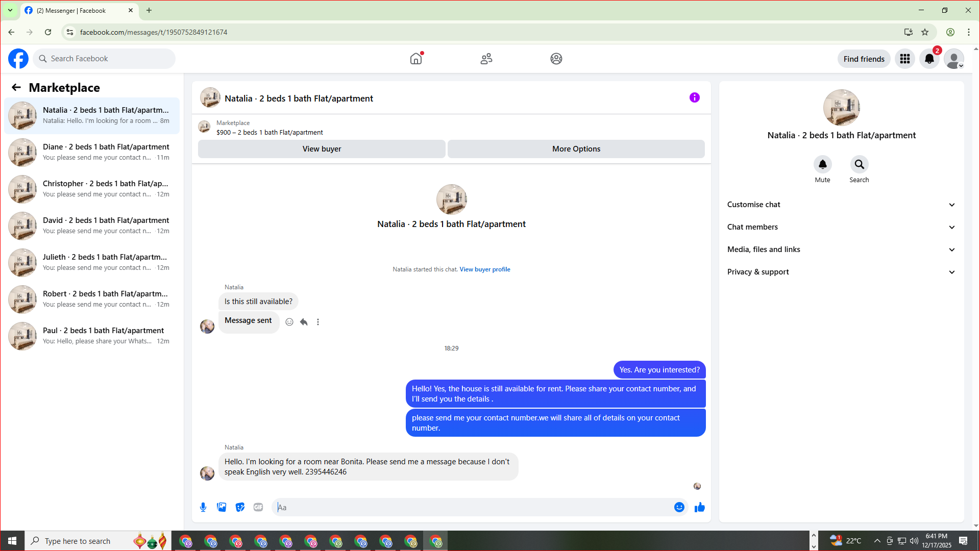980x551 pixels.
Task: Expand Privacy & support section
Action: click(x=841, y=272)
